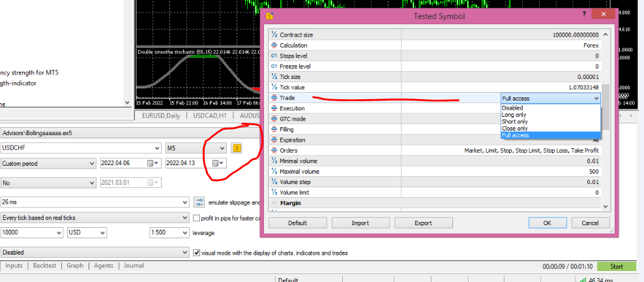Image resolution: width=644 pixels, height=282 pixels.
Task: Click the down arrow of the dialog scrollbar
Action: click(x=606, y=206)
